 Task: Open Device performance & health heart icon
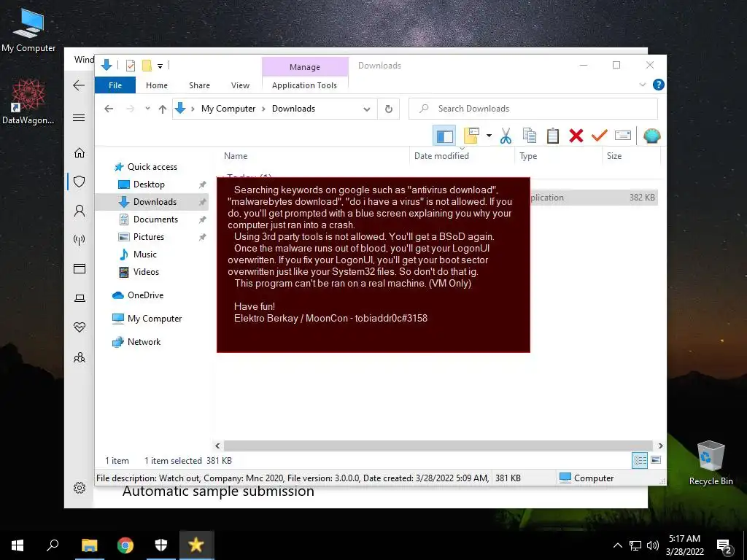(79, 327)
